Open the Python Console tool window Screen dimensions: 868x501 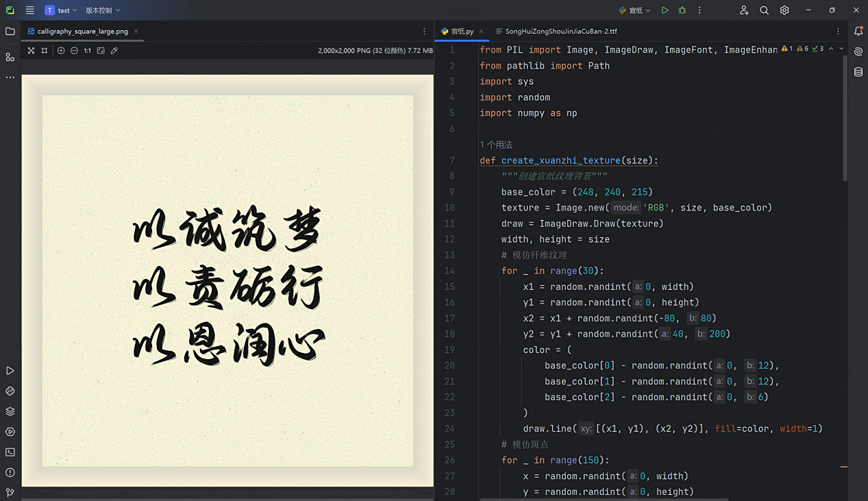coord(10,391)
